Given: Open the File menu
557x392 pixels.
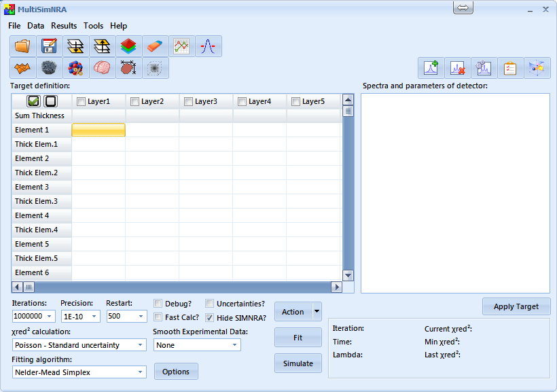Looking at the screenshot, I should 14,26.
